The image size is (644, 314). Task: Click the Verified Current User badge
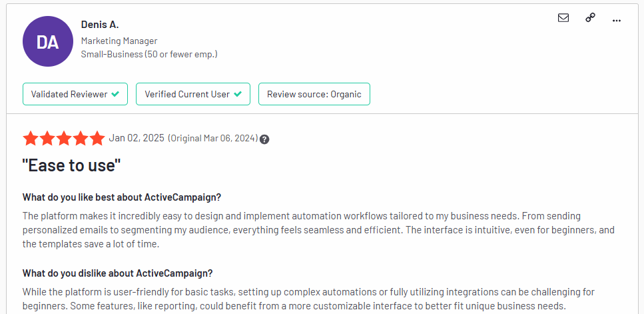(x=193, y=94)
